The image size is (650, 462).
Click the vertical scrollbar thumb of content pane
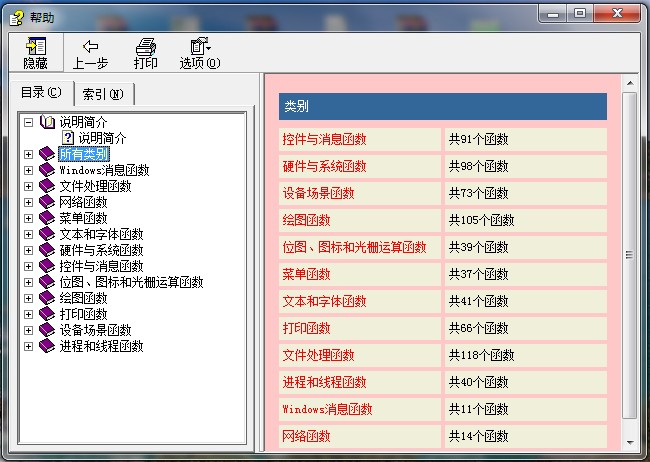(x=630, y=255)
